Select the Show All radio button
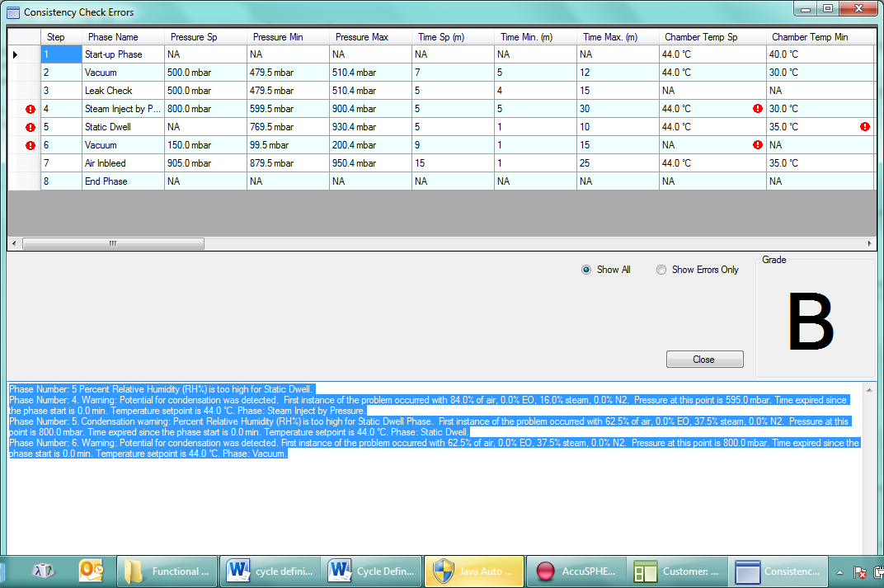This screenshot has width=884, height=588. coord(587,270)
